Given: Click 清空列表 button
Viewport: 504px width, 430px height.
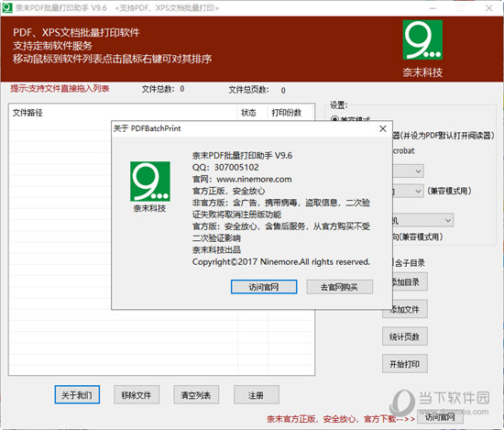Looking at the screenshot, I should point(196,394).
